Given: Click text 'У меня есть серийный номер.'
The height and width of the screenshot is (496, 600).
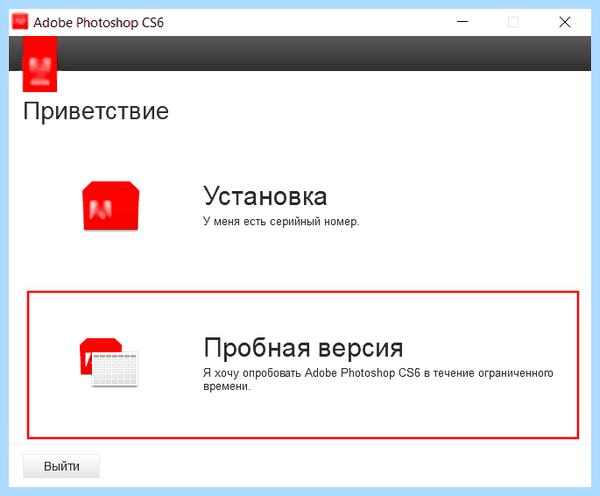Looking at the screenshot, I should click(281, 222).
